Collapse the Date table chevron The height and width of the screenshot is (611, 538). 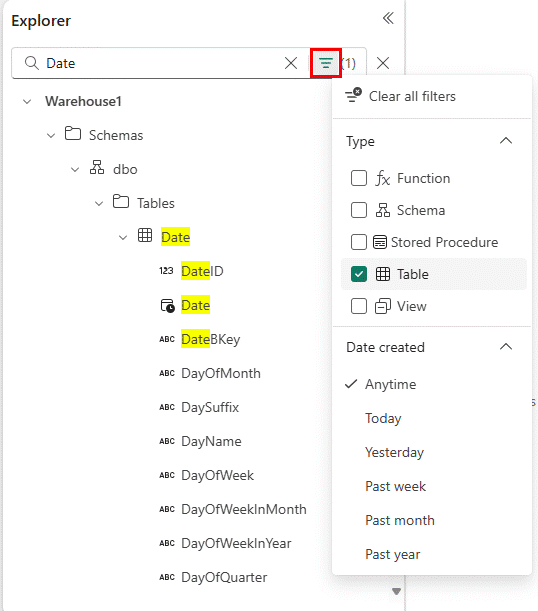point(123,237)
